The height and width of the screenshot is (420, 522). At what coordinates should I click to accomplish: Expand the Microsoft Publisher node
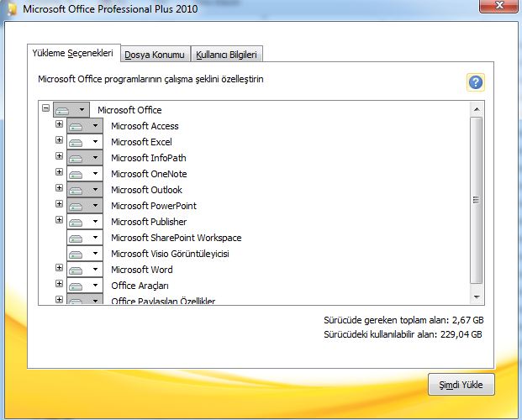59,219
